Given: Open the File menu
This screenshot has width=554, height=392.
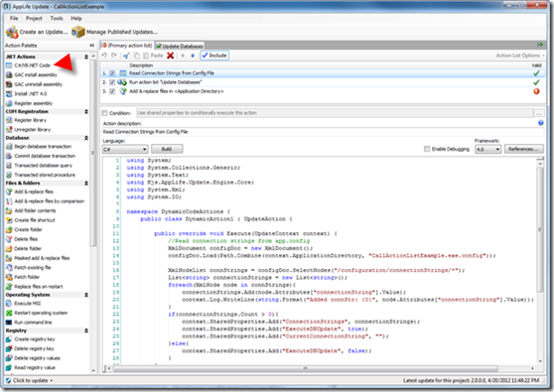Looking at the screenshot, I should [x=14, y=19].
